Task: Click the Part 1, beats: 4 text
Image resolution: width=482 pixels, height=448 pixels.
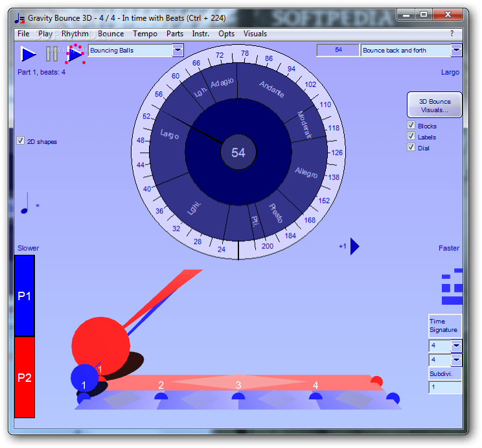Action: pos(41,72)
